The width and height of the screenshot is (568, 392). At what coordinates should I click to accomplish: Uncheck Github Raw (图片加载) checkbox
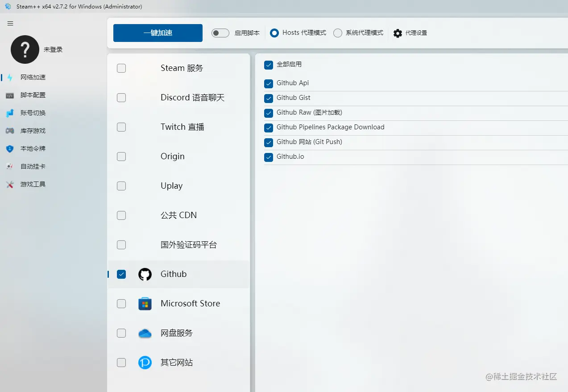269,113
